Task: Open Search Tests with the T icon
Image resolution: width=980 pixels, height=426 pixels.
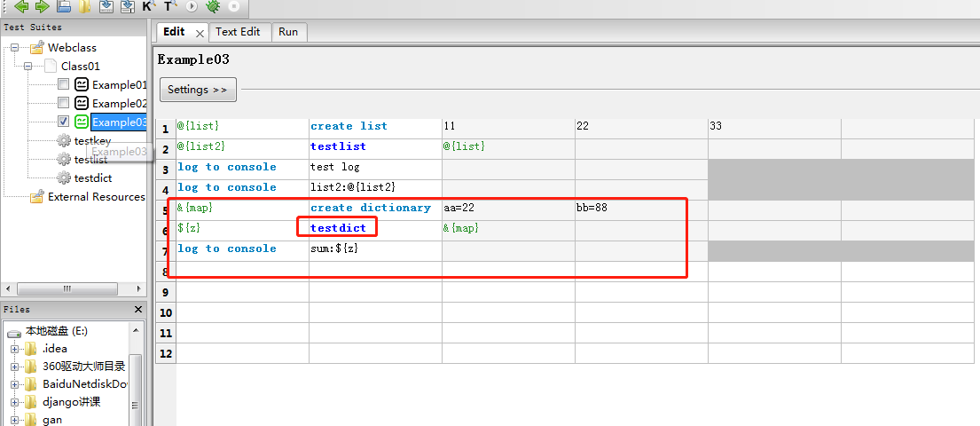Action: (170, 6)
